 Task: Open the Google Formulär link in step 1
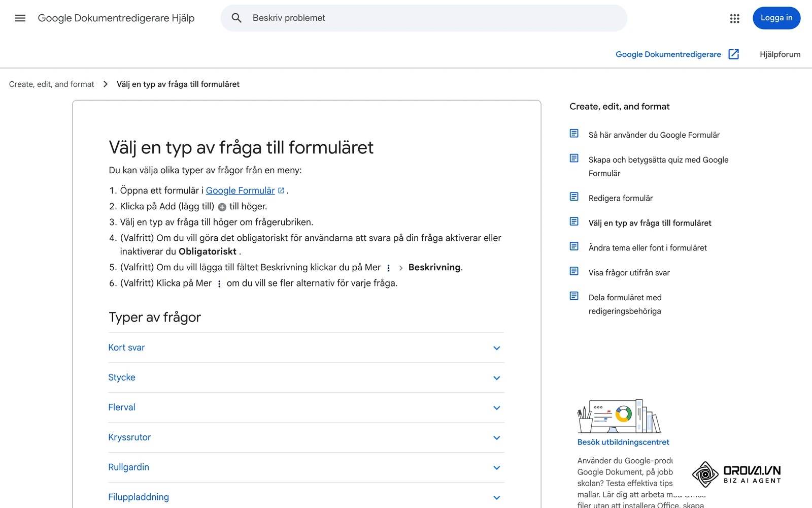(240, 190)
